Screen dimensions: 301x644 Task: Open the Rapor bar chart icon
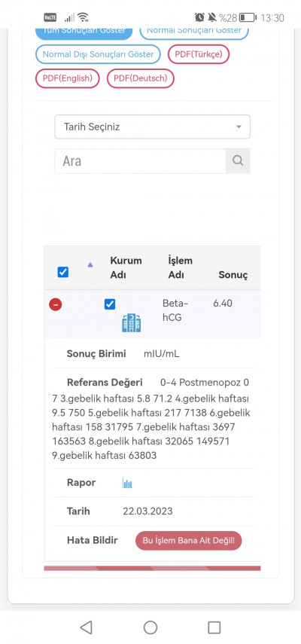pyautogui.click(x=127, y=483)
